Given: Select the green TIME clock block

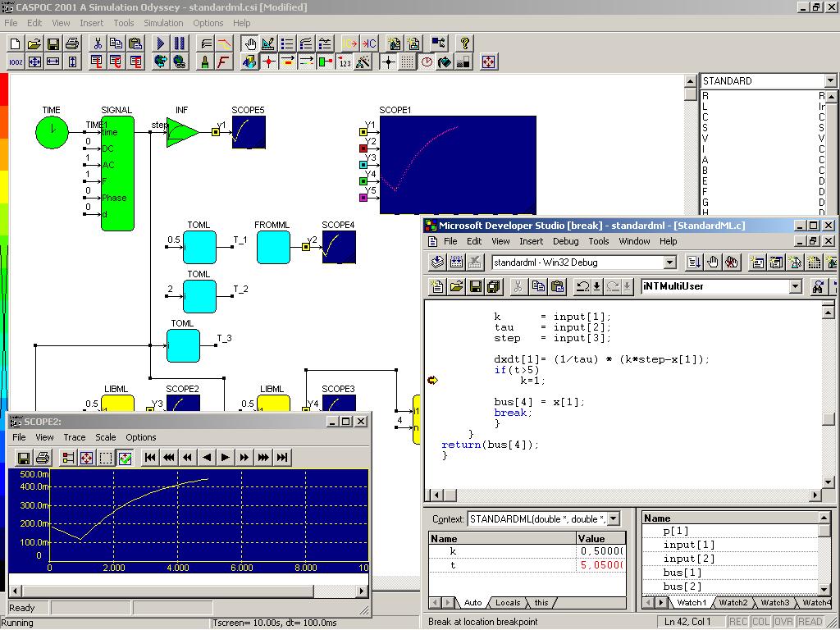Looking at the screenshot, I should pyautogui.click(x=52, y=132).
